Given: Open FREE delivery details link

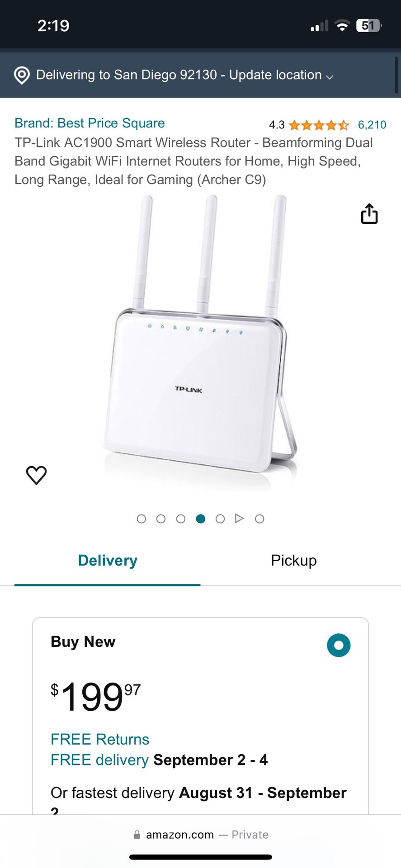Looking at the screenshot, I should tap(99, 760).
